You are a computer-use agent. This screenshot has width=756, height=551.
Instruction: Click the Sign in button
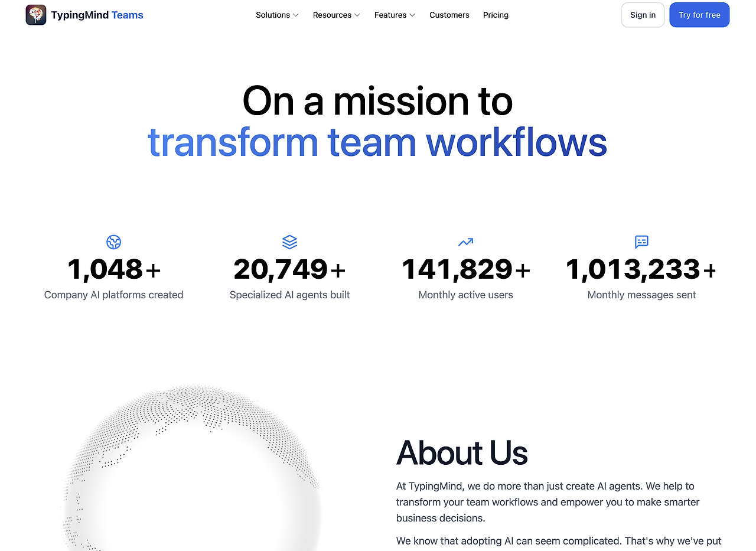click(643, 15)
